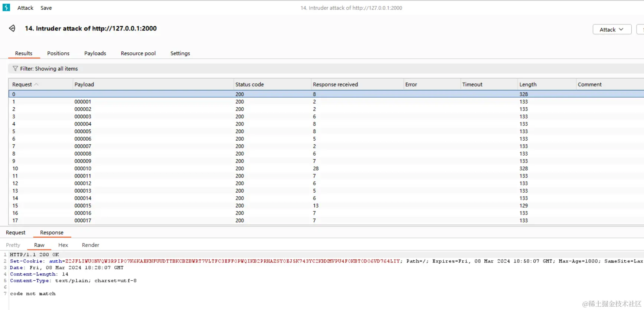644x310 pixels.
Task: Click response received value 28
Action: [316, 169]
